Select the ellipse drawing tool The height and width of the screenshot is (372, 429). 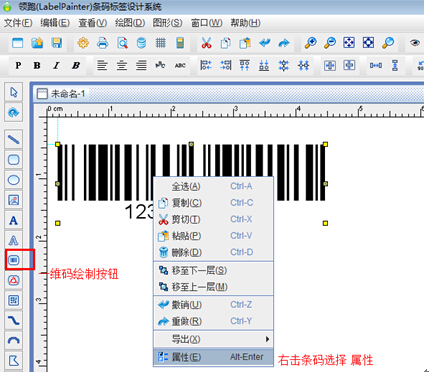(x=14, y=180)
